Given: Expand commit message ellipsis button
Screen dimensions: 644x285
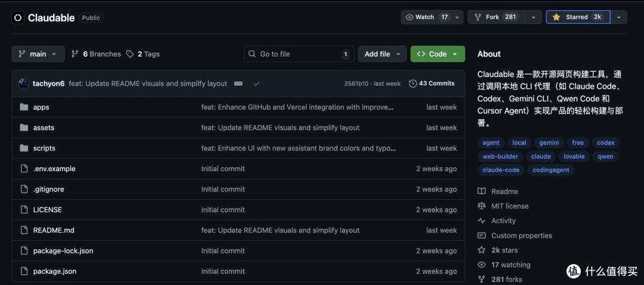Looking at the screenshot, I should click(238, 83).
